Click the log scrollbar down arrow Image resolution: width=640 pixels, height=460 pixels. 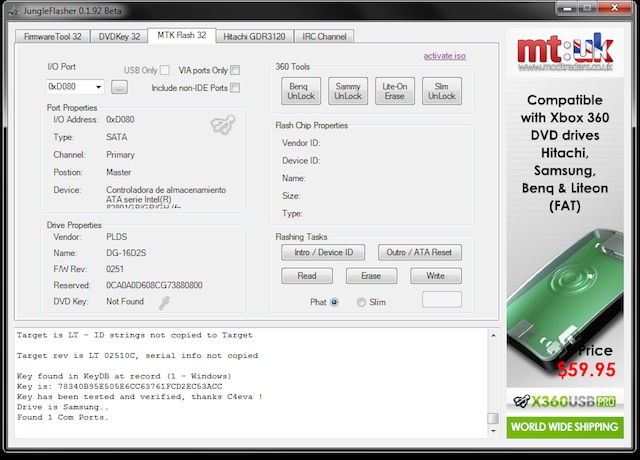tap(493, 431)
